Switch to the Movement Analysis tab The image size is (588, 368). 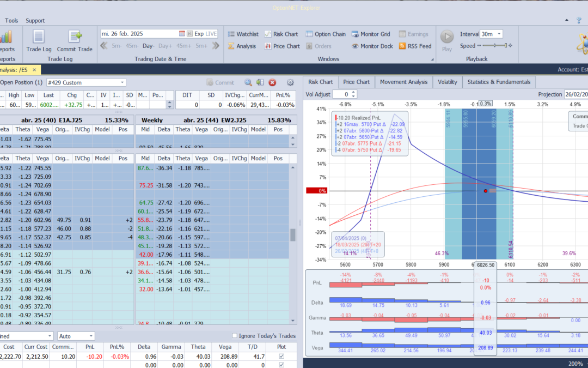[x=403, y=82]
